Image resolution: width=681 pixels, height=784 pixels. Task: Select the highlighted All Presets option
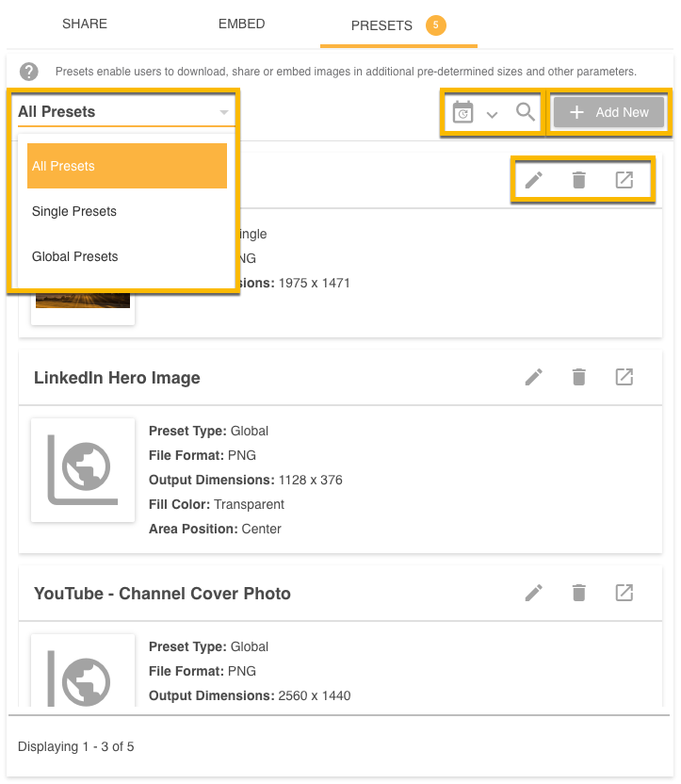click(126, 166)
